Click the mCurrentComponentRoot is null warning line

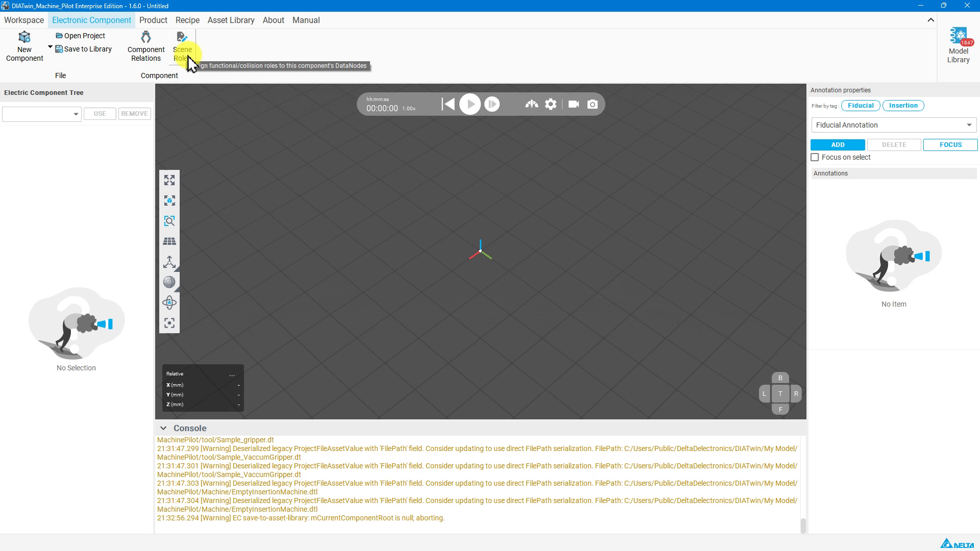tap(301, 518)
